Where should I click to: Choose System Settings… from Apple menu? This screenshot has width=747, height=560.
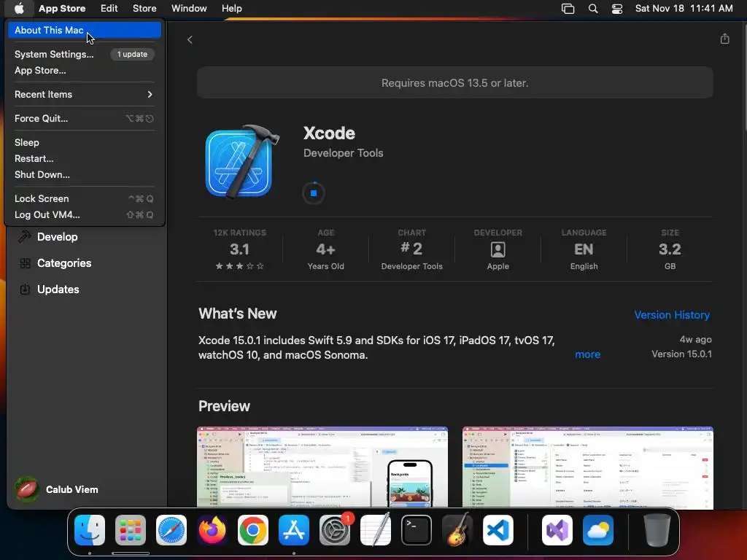(85, 54)
